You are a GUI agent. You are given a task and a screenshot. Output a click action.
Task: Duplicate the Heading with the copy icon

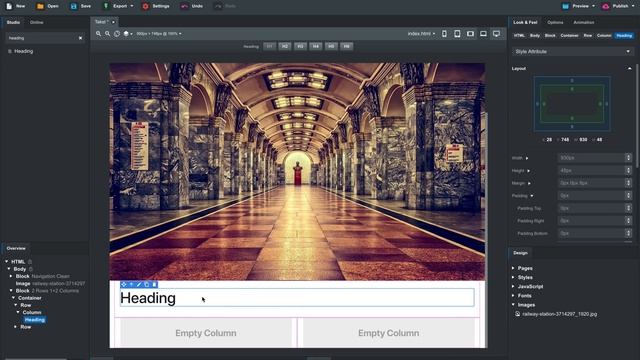pos(147,284)
